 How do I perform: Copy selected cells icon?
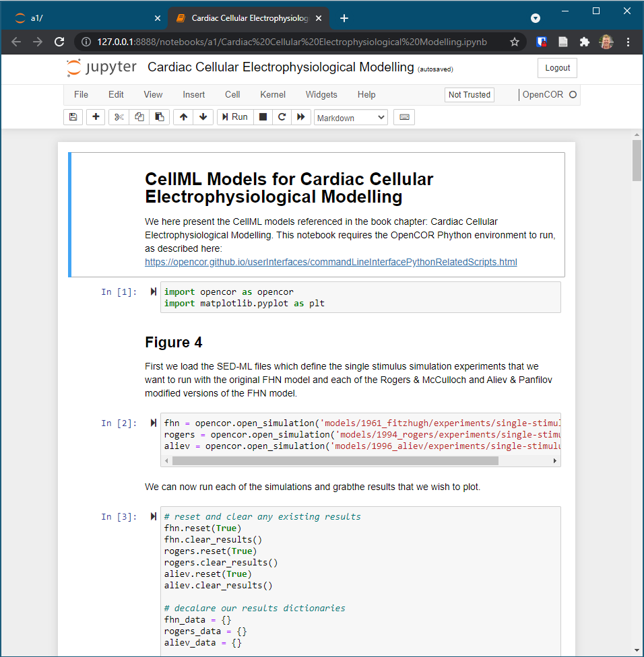coord(139,117)
